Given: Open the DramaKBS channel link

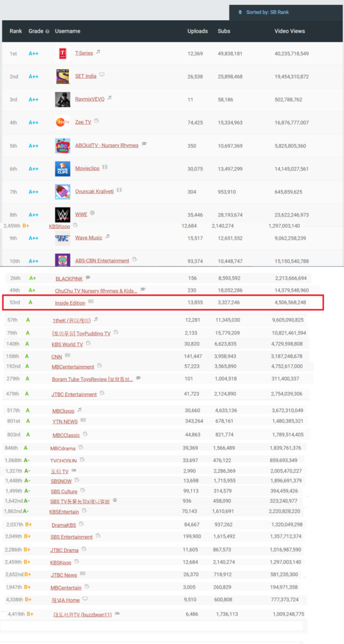Looking at the screenshot, I should [64, 525].
